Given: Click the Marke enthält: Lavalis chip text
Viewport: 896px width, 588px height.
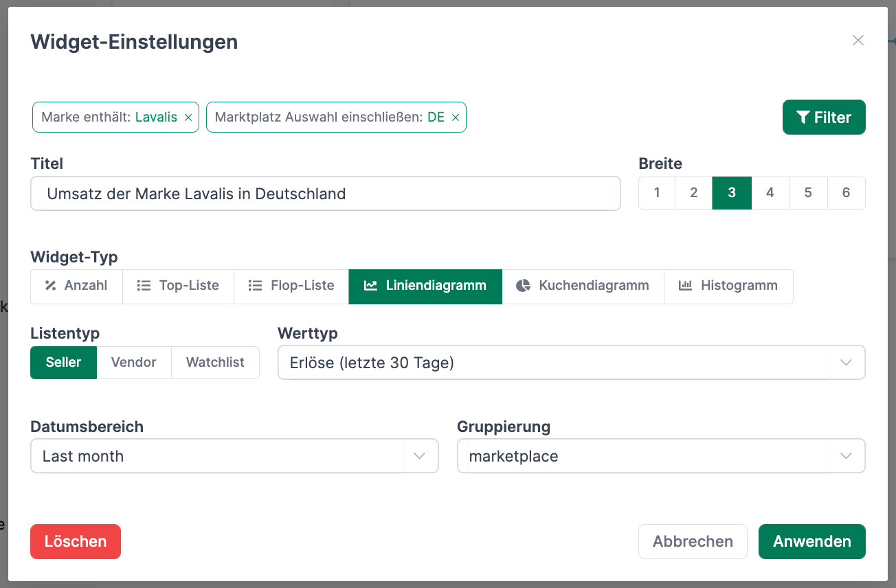Looking at the screenshot, I should tap(109, 117).
